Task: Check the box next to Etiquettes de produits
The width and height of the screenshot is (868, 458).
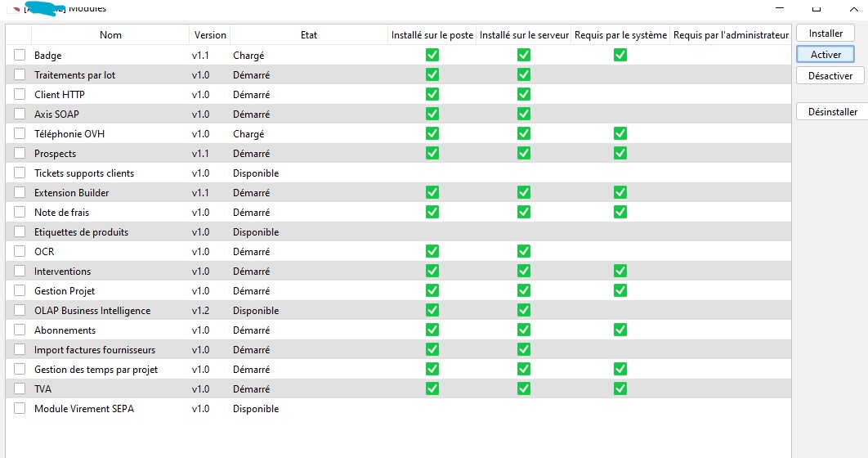Action: pyautogui.click(x=20, y=231)
